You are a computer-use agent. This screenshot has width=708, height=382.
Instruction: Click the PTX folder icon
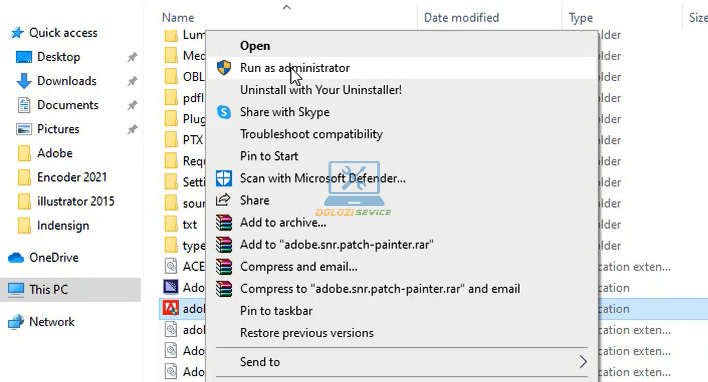[x=171, y=140]
